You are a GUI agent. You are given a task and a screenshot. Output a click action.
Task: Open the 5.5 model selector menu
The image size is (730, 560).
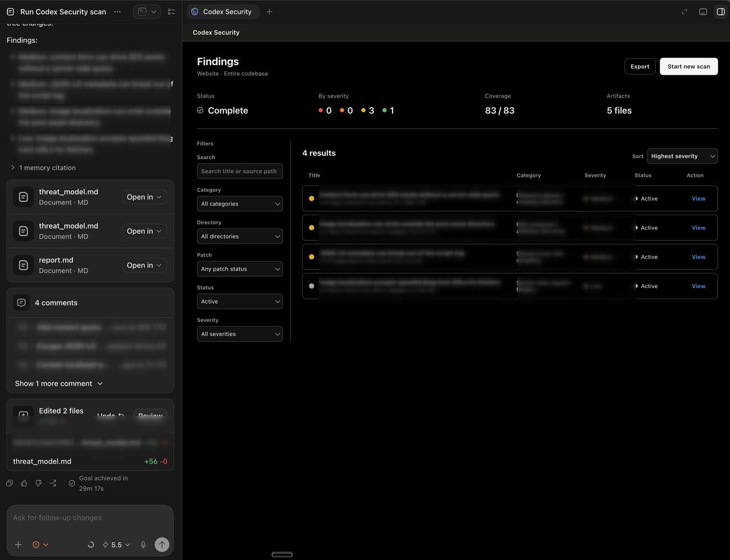point(117,544)
